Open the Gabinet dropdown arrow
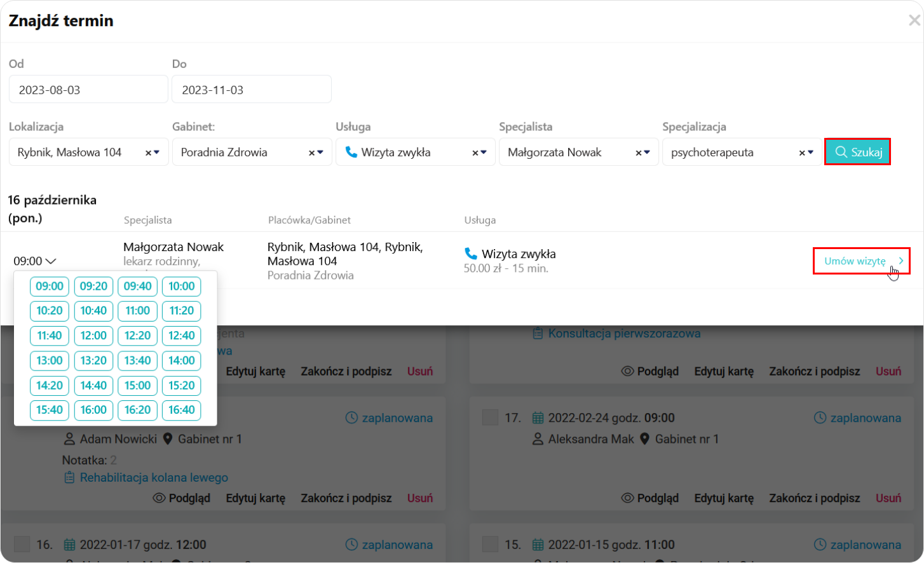The width and height of the screenshot is (924, 563). click(x=320, y=153)
